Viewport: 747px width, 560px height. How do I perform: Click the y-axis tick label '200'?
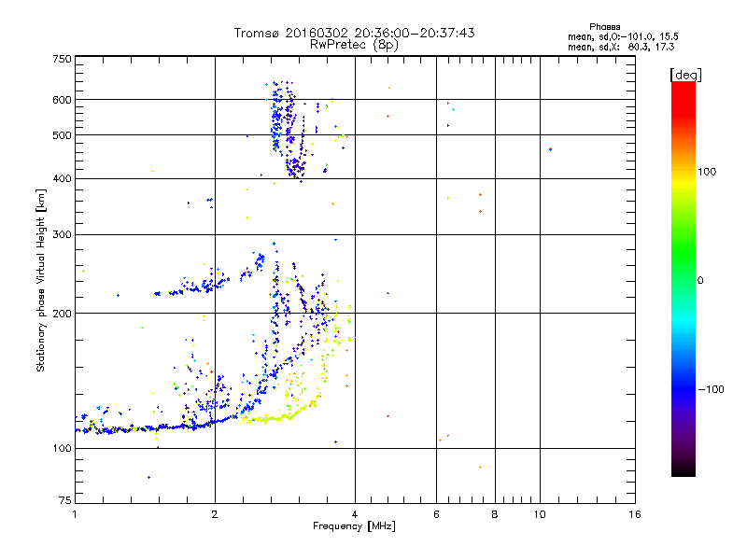click(x=62, y=314)
